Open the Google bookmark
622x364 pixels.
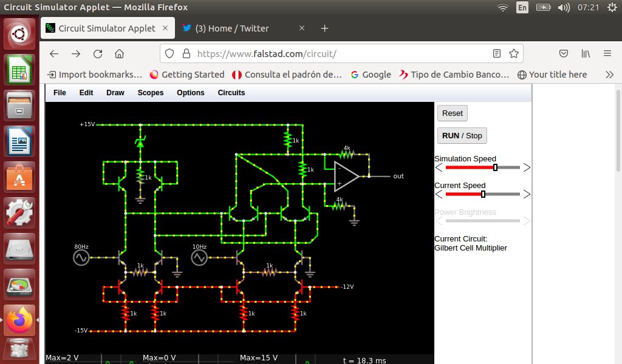(x=371, y=75)
